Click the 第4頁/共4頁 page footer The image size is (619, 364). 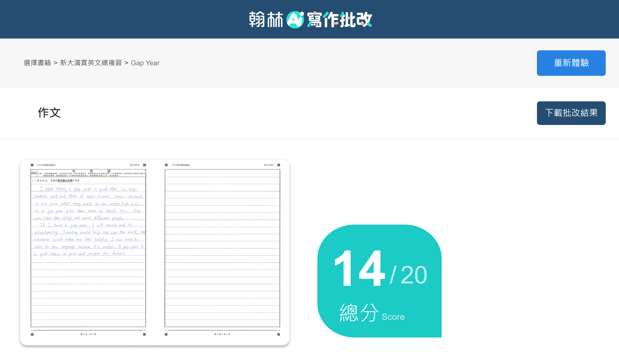[x=222, y=334]
